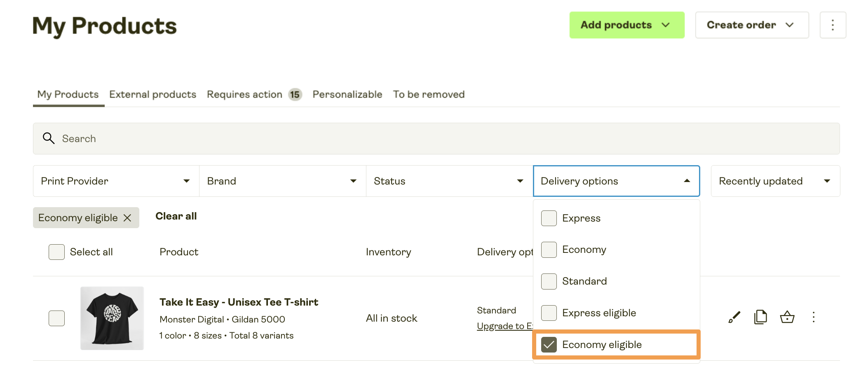Click the Add products button
Viewport: 868px width, 369px height.
[x=626, y=25]
